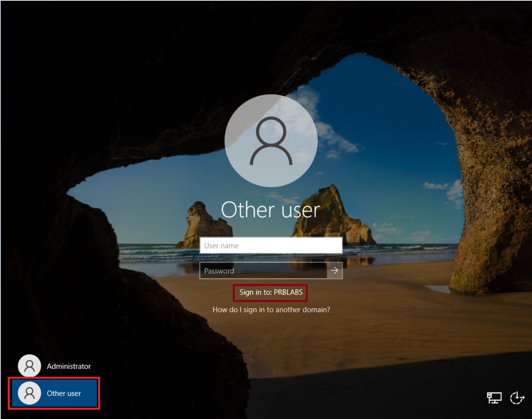Open the network connection icon
The height and width of the screenshot is (419, 532).
coord(494,398)
